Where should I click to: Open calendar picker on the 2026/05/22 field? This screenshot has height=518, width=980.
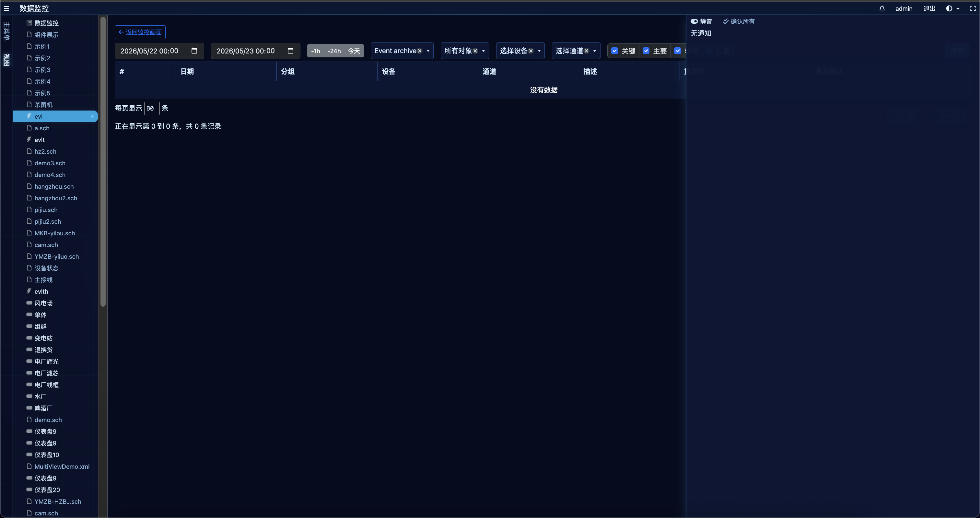(194, 51)
